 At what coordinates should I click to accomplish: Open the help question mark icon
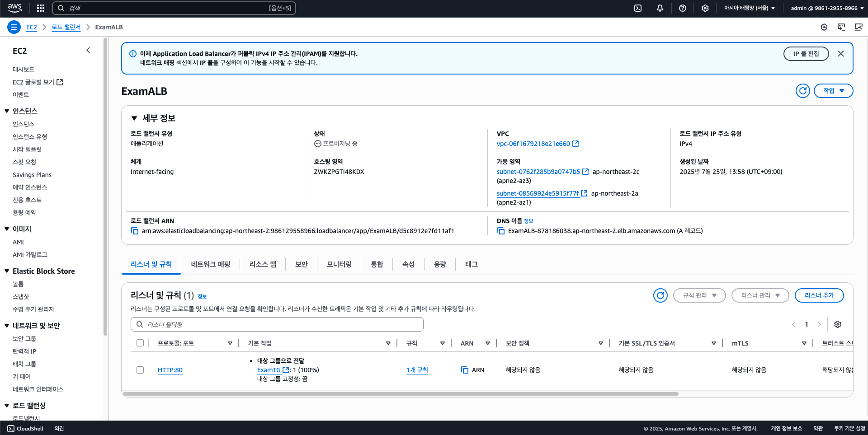point(683,8)
